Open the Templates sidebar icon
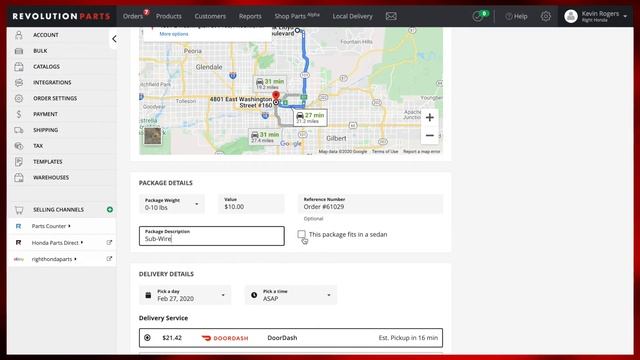This screenshot has width=640, height=360. 19,162
